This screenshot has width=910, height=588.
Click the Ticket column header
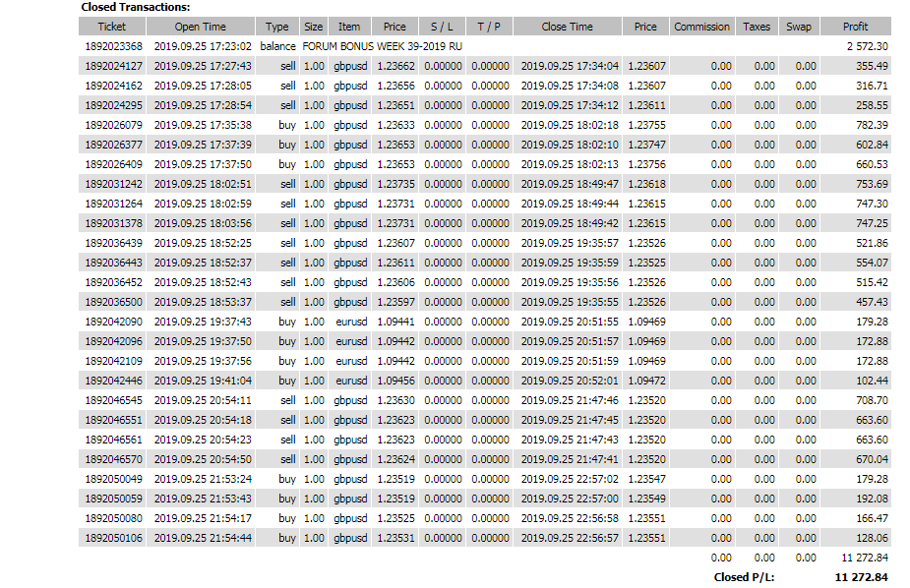click(112, 27)
